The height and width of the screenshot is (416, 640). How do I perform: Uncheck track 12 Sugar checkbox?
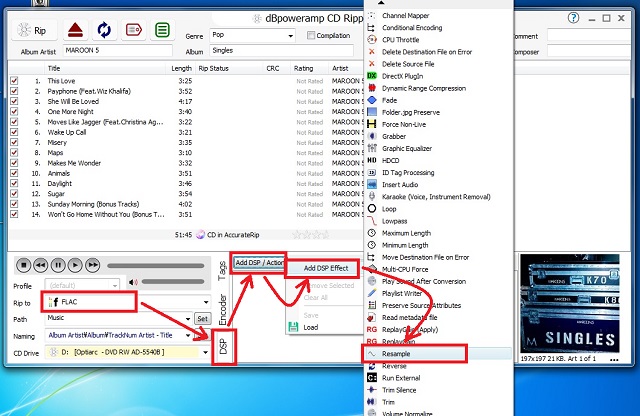tap(14, 194)
